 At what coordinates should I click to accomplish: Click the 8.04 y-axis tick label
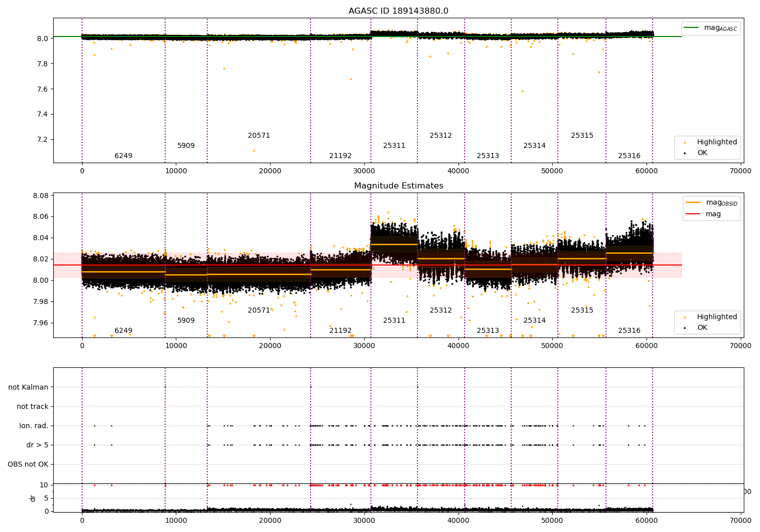point(41,238)
